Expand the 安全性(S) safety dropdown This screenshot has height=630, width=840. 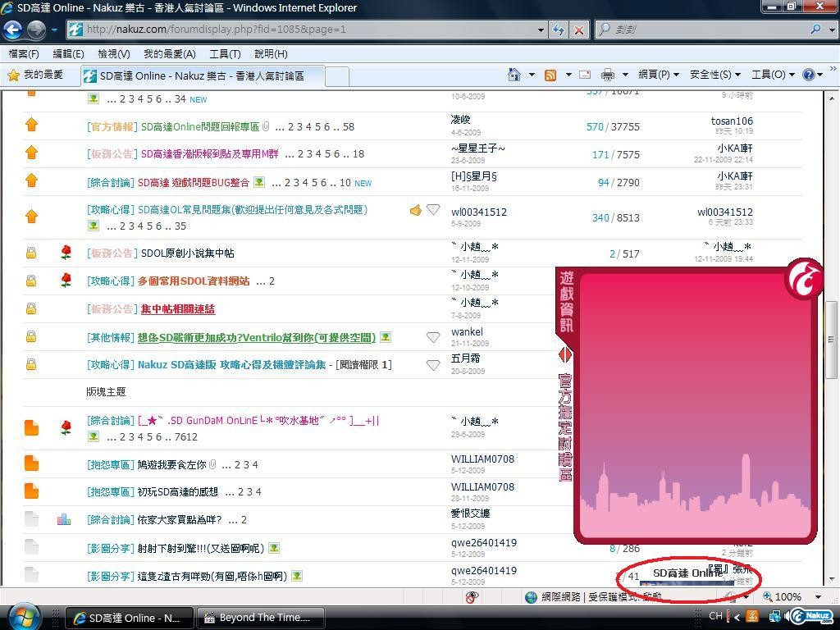(x=714, y=75)
